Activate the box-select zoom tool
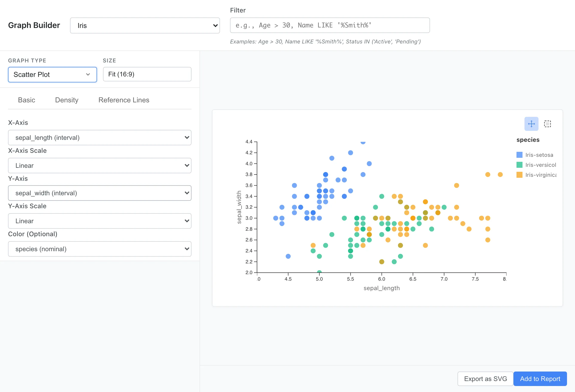This screenshot has height=392, width=575. pyautogui.click(x=547, y=124)
